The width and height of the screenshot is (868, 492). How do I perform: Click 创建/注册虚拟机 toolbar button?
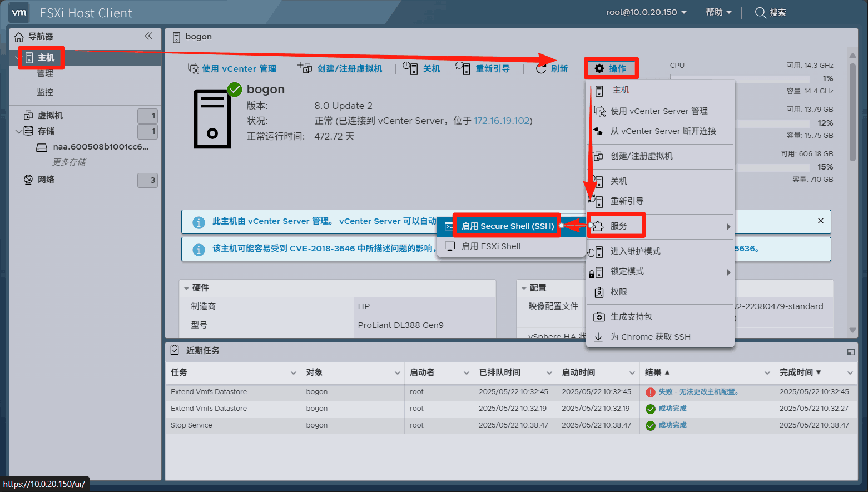(340, 68)
